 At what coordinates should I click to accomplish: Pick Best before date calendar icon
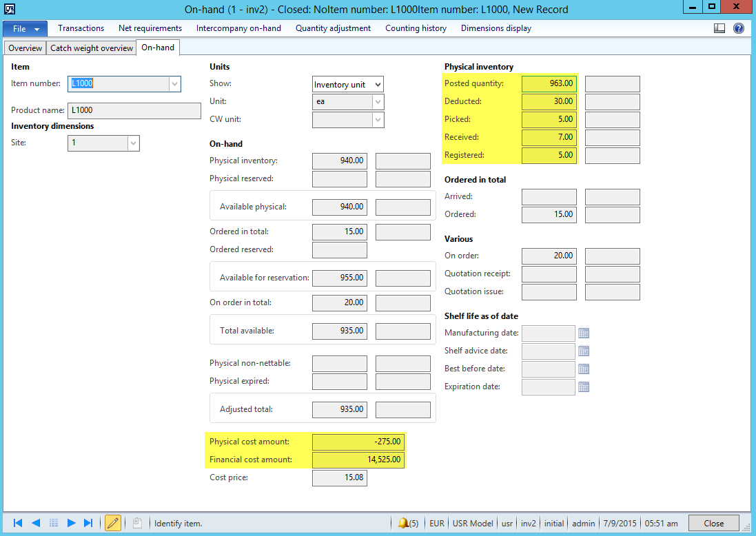coord(584,369)
